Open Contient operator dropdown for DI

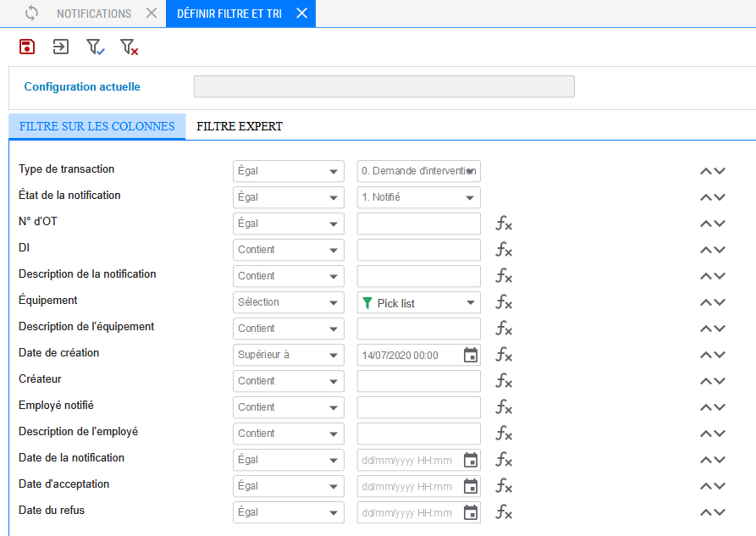(x=289, y=250)
